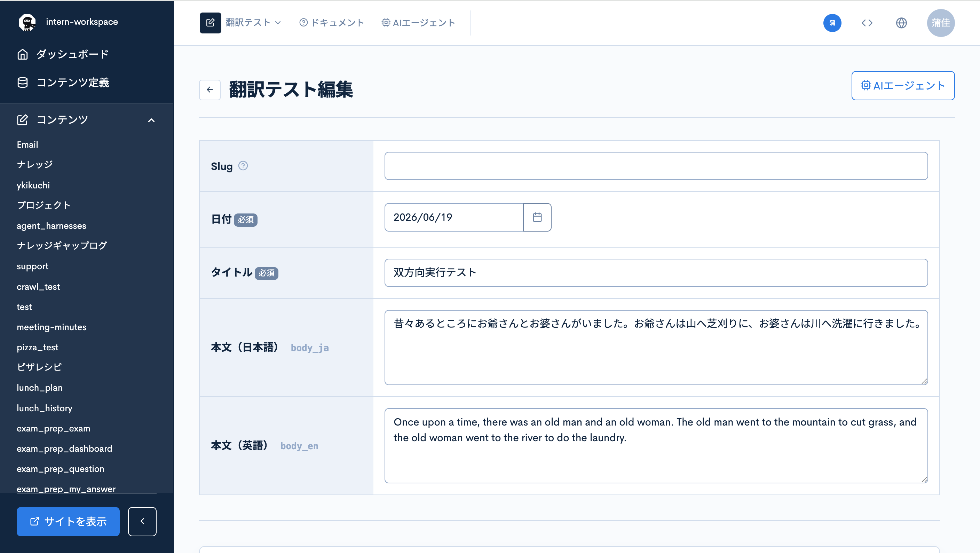Focus the Slug input field
The height and width of the screenshot is (553, 980).
click(656, 166)
